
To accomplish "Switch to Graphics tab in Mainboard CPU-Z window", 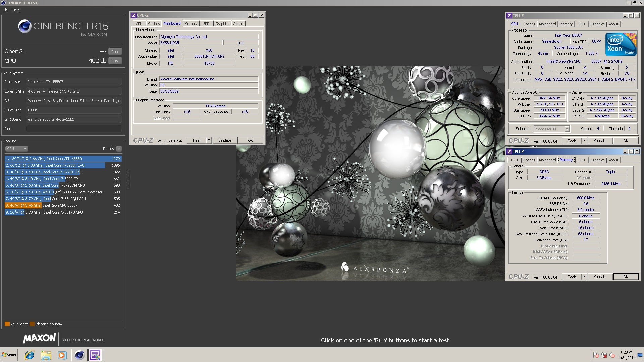I will click(222, 24).
